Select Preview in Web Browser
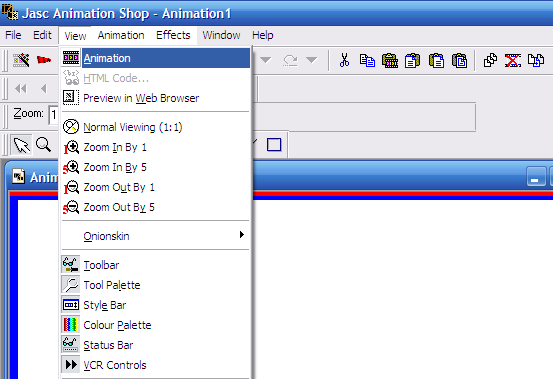This screenshot has height=379, width=553. (156, 98)
